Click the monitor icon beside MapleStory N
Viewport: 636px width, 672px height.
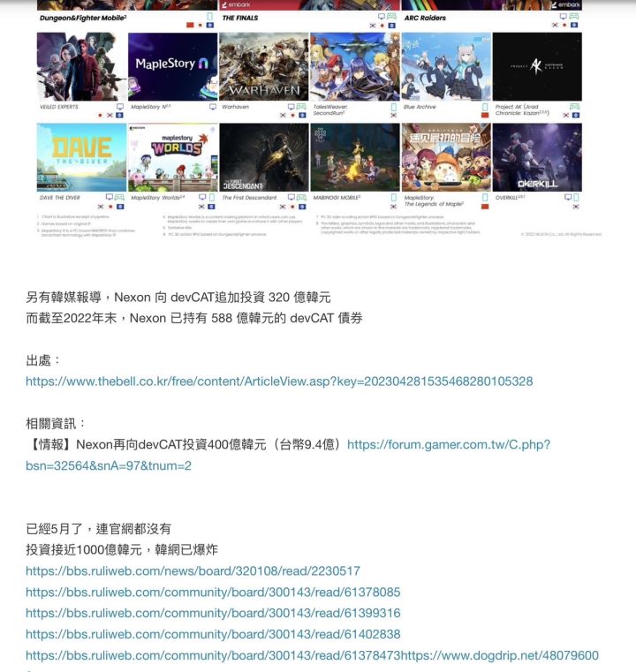tap(213, 107)
